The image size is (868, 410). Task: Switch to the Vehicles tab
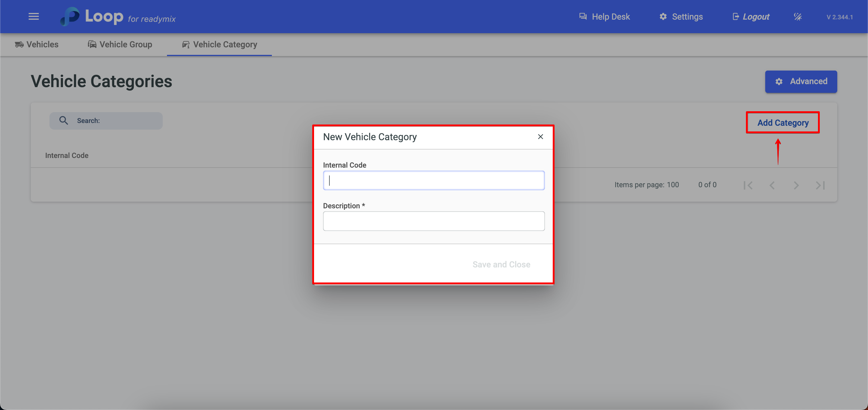click(x=37, y=45)
